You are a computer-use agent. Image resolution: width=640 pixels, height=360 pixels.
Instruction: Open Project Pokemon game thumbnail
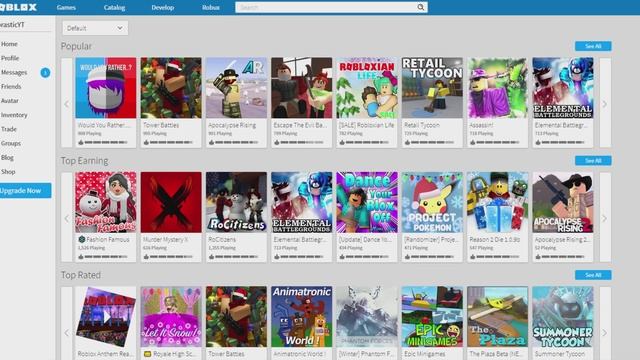point(432,202)
